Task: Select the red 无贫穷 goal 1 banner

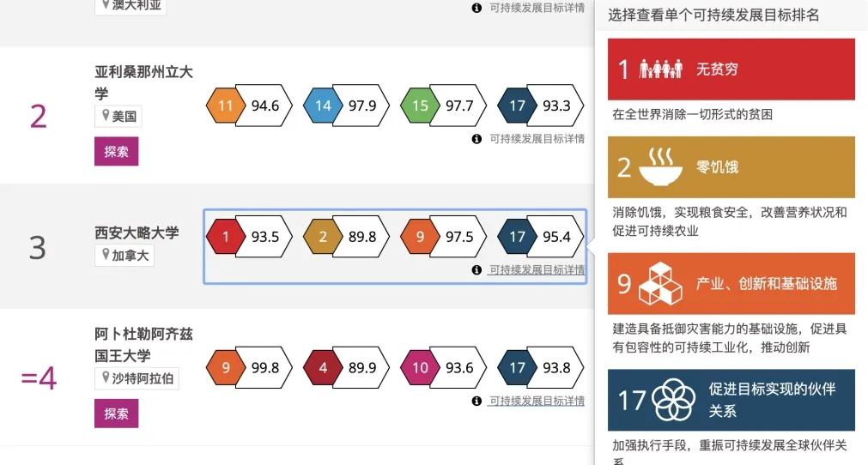Action: point(731,69)
